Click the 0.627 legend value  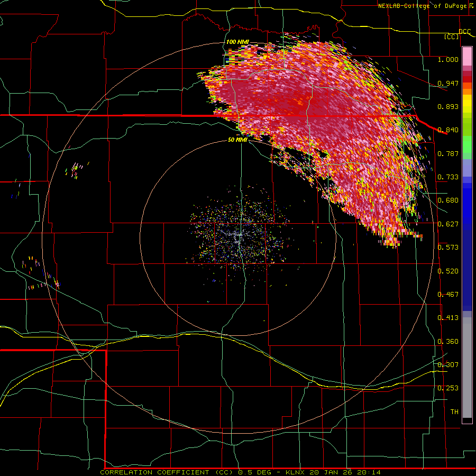pyautogui.click(x=448, y=224)
